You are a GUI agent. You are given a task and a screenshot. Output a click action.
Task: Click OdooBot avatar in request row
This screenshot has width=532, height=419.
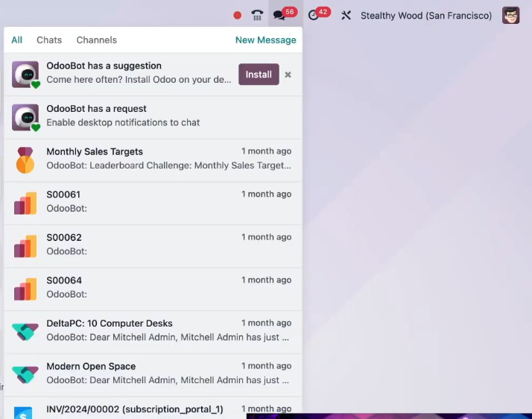point(25,117)
